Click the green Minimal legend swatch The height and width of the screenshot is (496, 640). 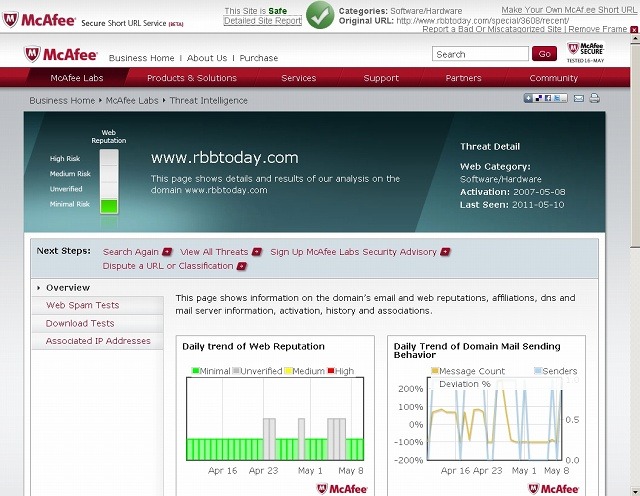click(x=196, y=371)
